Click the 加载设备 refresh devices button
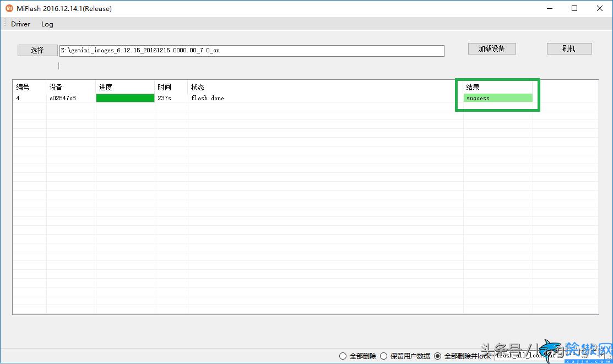Image resolution: width=613 pixels, height=364 pixels. point(492,48)
